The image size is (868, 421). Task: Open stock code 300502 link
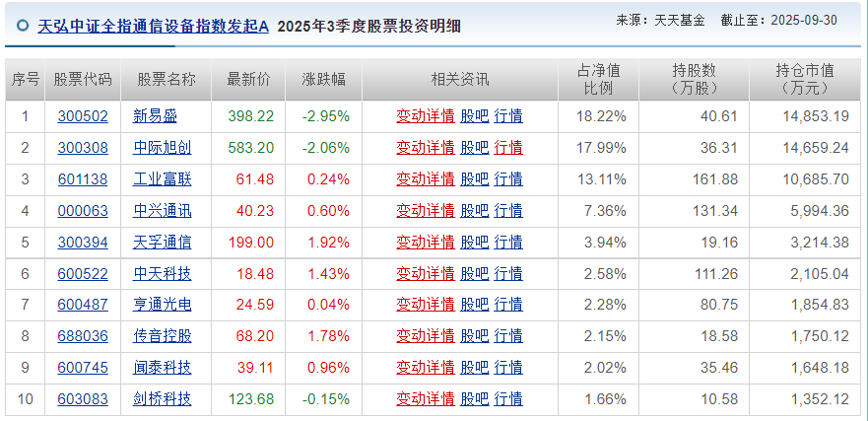[x=83, y=115]
